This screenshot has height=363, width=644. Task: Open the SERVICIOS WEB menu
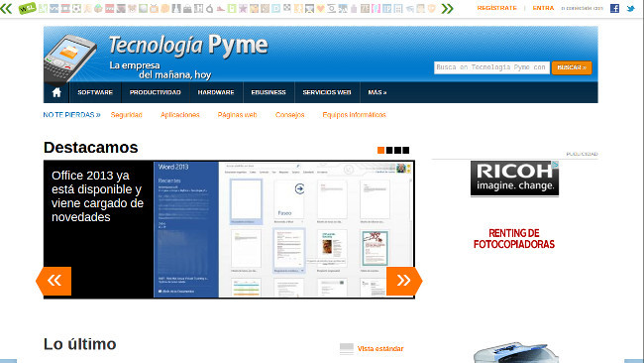327,92
